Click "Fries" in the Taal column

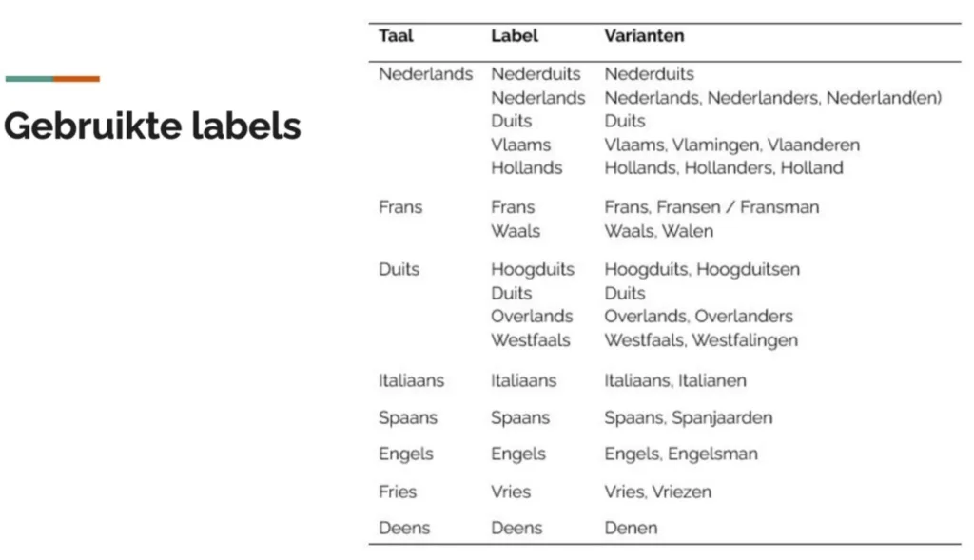coord(398,492)
